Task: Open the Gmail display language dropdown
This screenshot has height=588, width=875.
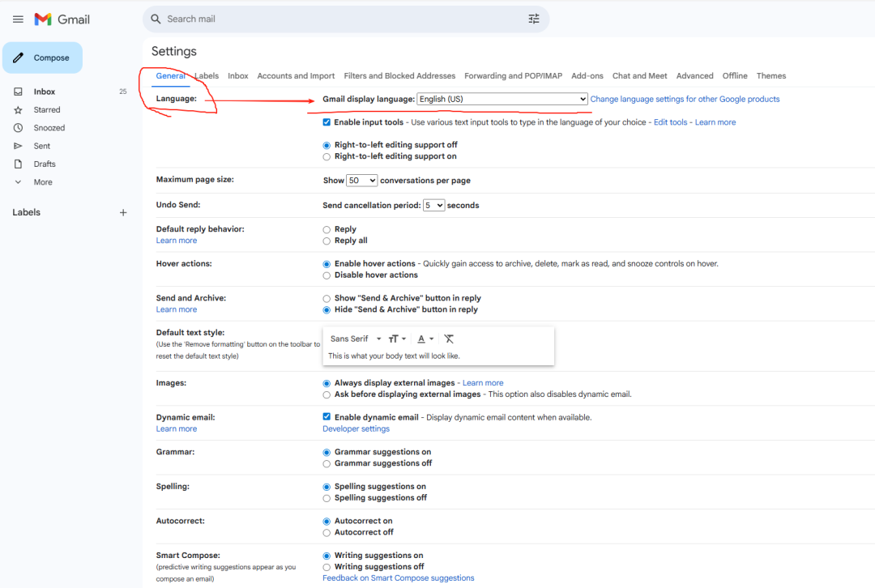Action: click(502, 99)
